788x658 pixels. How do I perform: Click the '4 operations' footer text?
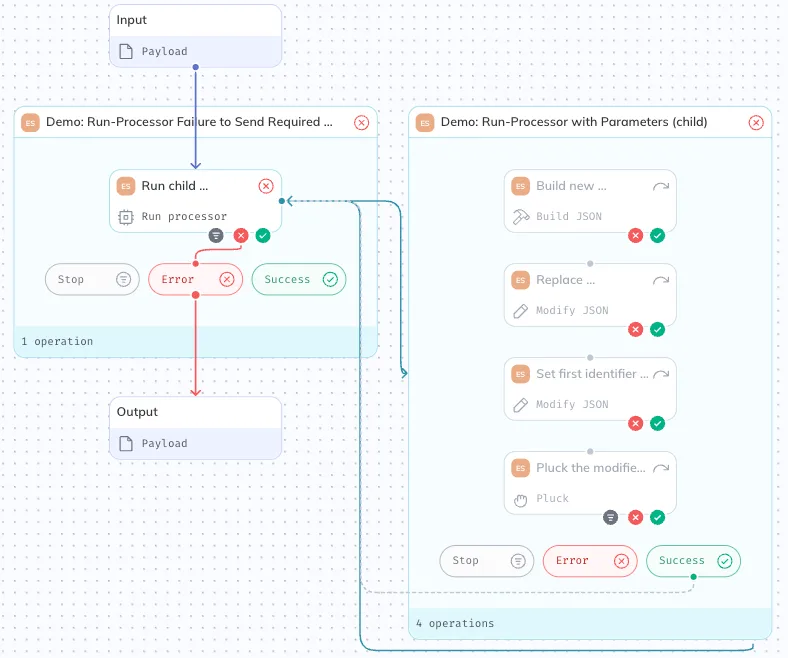(x=455, y=623)
